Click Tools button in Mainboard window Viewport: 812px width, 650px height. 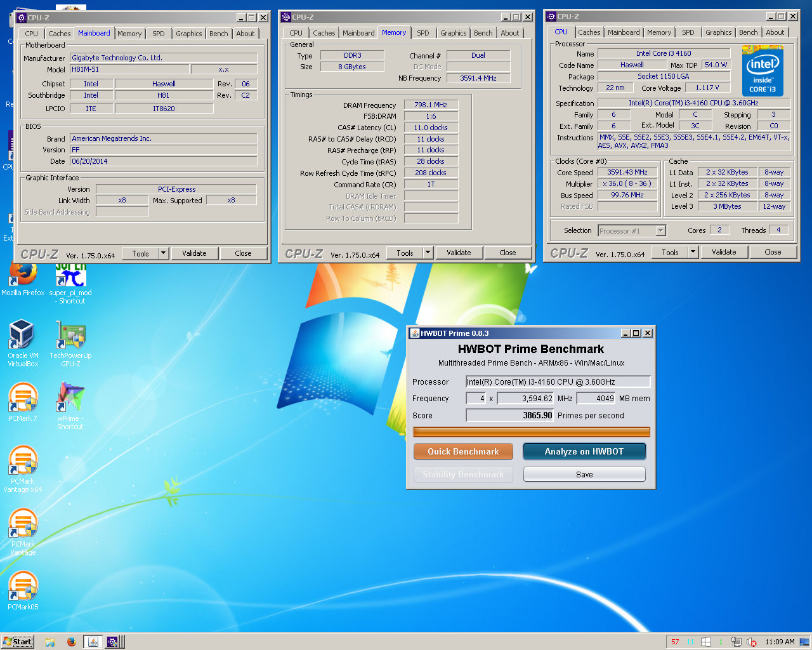tap(140, 253)
